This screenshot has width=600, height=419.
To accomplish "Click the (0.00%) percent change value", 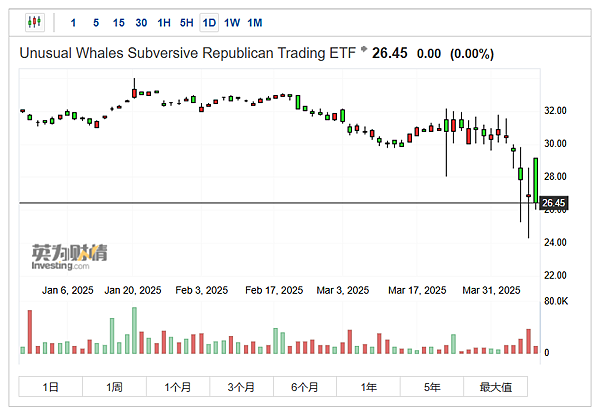I will pos(472,54).
